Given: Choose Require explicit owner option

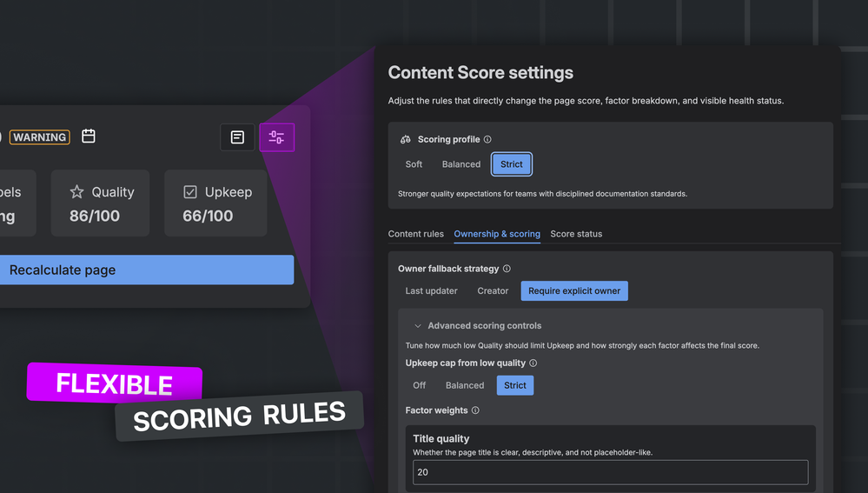Looking at the screenshot, I should pos(574,290).
